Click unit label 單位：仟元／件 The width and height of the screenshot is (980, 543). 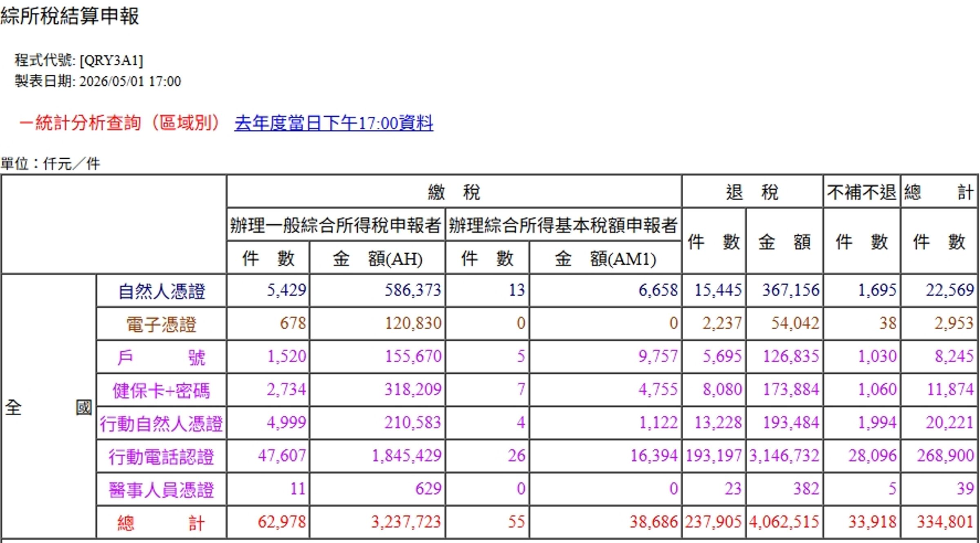[50, 164]
